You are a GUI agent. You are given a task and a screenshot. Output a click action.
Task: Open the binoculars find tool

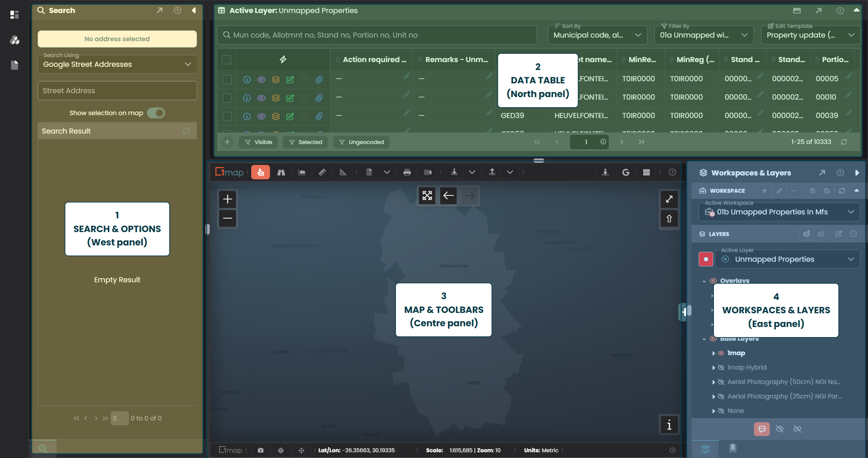point(281,173)
